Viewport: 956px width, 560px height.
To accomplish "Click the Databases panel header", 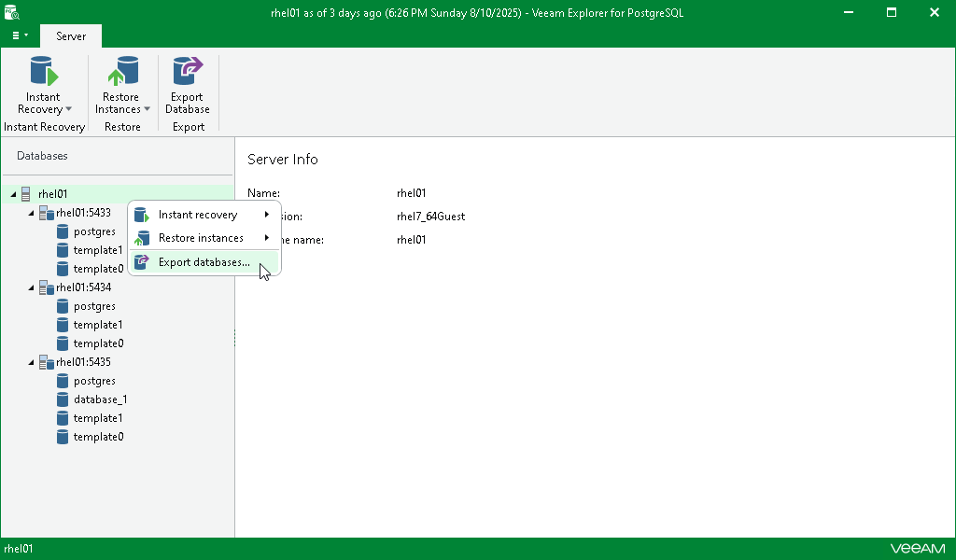I will coord(42,156).
